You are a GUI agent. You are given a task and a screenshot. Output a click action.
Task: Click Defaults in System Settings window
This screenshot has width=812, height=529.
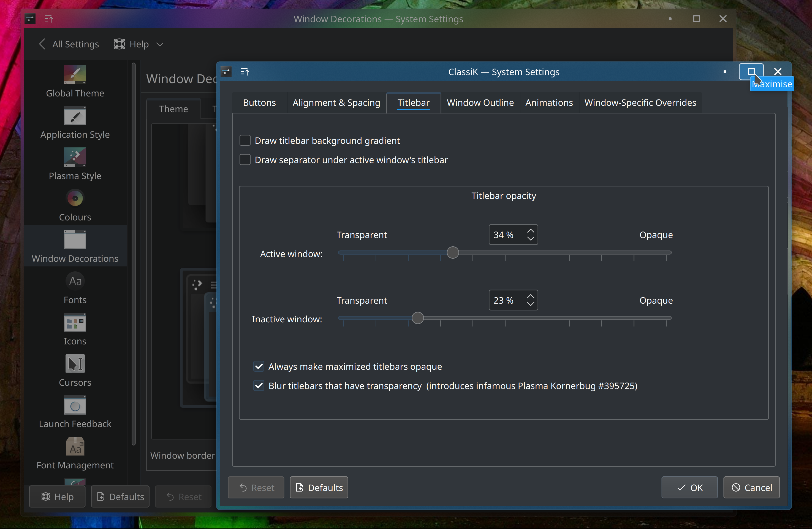[x=120, y=496]
